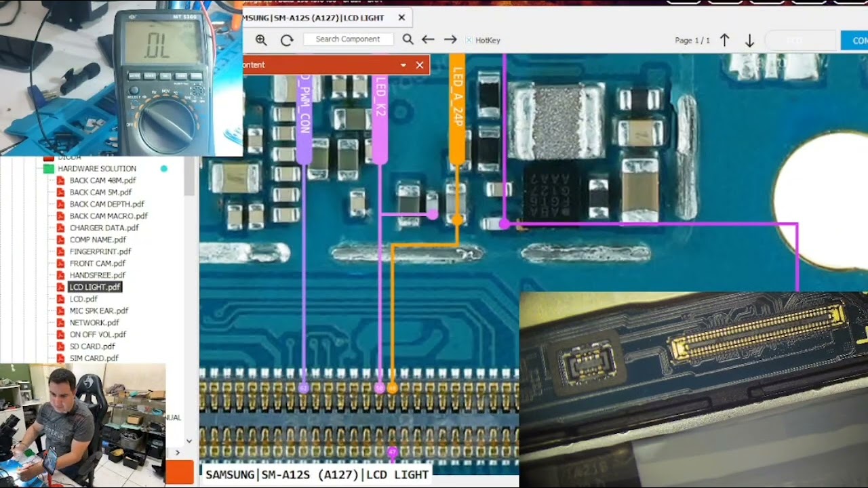Image resolution: width=868 pixels, height=488 pixels.
Task: Open HANDSFREE.pdf
Action: point(97,275)
